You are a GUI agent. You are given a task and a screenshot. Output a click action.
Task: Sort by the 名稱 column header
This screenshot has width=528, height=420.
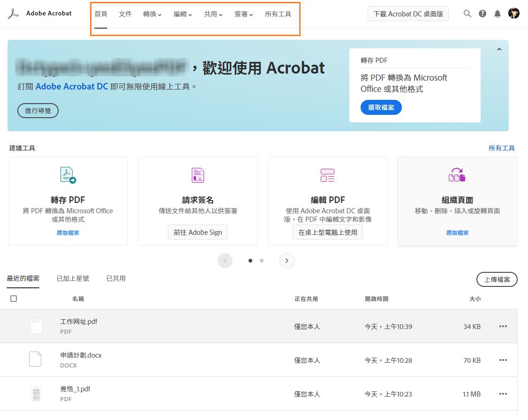click(78, 299)
